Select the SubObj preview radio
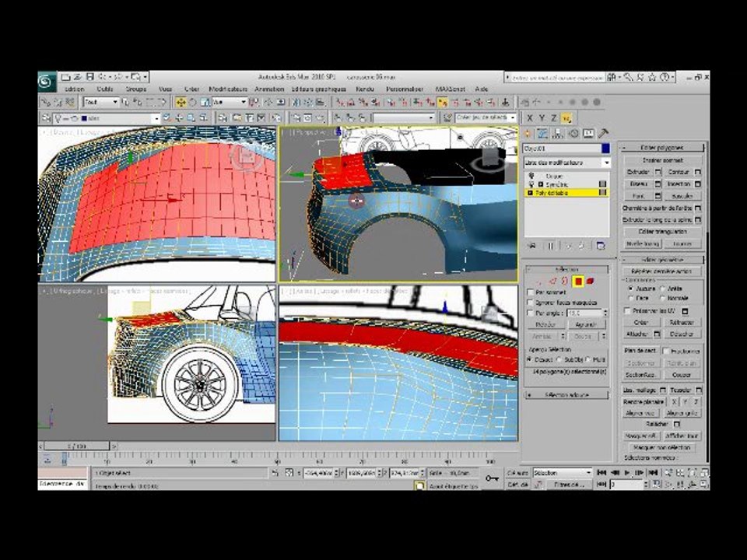 click(x=559, y=359)
